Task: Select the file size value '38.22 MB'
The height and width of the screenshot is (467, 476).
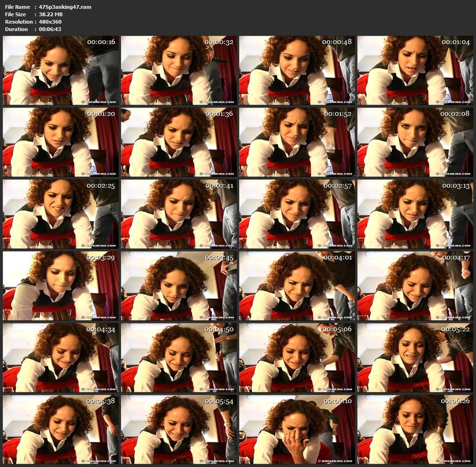Action: click(51, 14)
